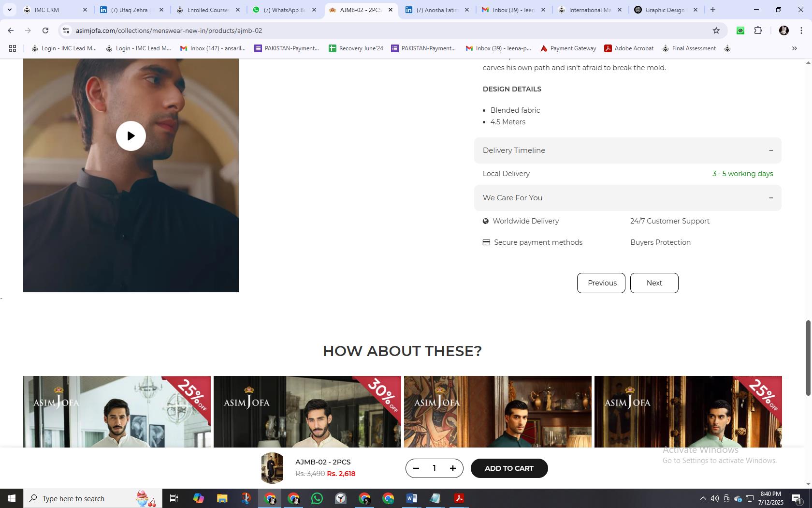This screenshot has height=508, width=812.
Task: Open the notifications center icon
Action: [797, 498]
